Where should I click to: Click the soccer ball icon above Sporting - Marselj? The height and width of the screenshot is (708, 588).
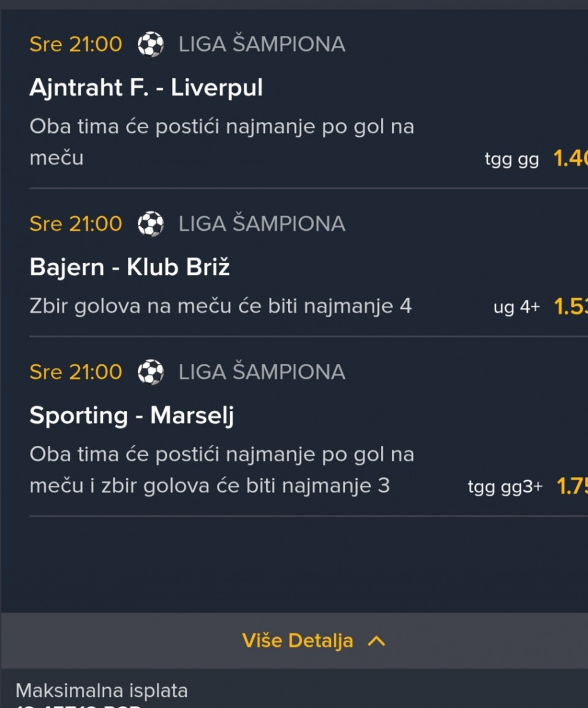151,372
